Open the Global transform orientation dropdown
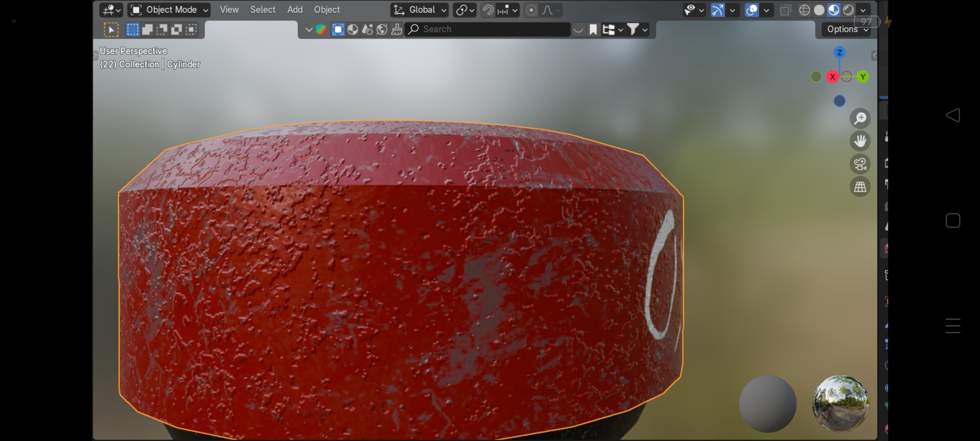This screenshot has width=980, height=441. pyautogui.click(x=419, y=10)
